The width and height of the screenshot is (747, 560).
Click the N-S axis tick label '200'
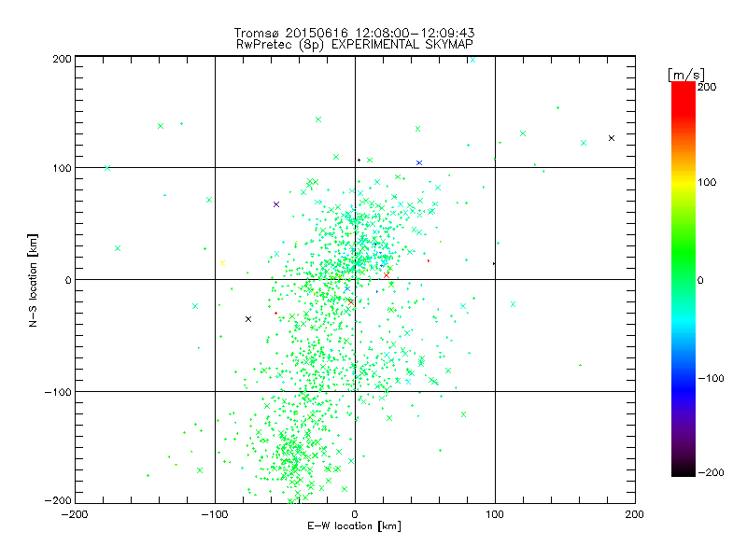click(62, 59)
